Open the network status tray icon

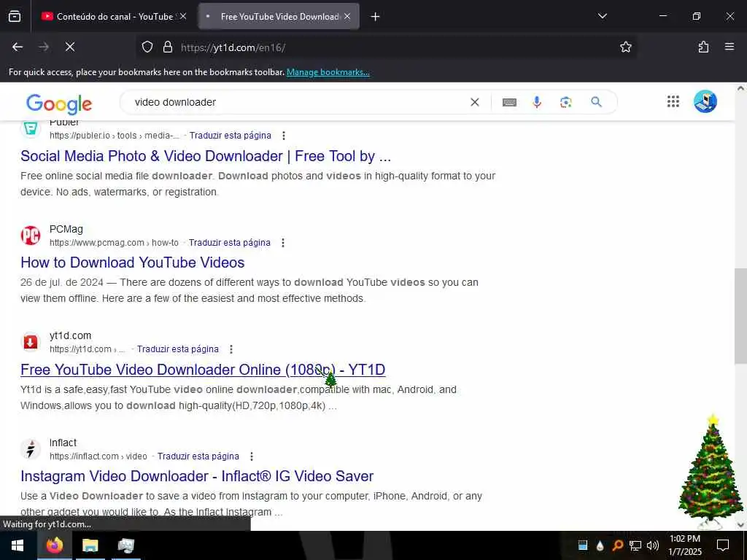tap(635, 545)
